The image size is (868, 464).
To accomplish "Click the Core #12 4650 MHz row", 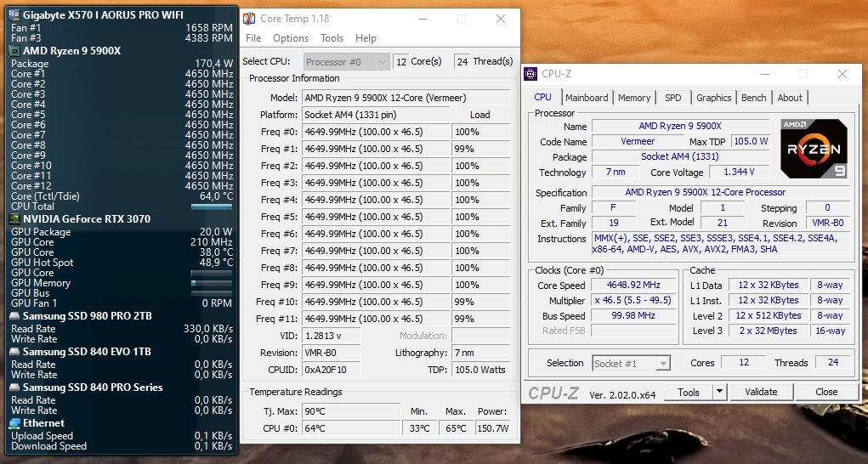I will 122,186.
